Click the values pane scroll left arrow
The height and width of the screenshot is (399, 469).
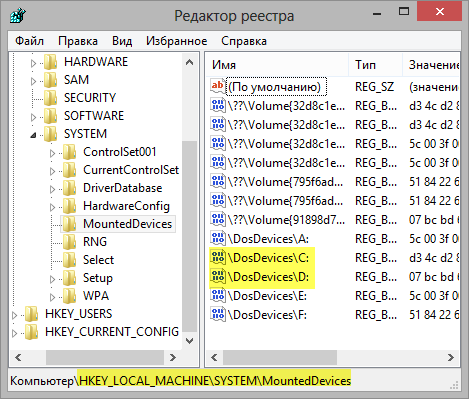pos(214,358)
